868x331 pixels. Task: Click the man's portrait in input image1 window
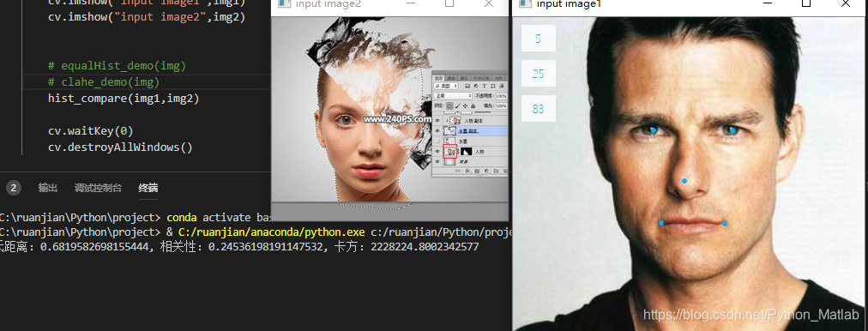(x=690, y=174)
